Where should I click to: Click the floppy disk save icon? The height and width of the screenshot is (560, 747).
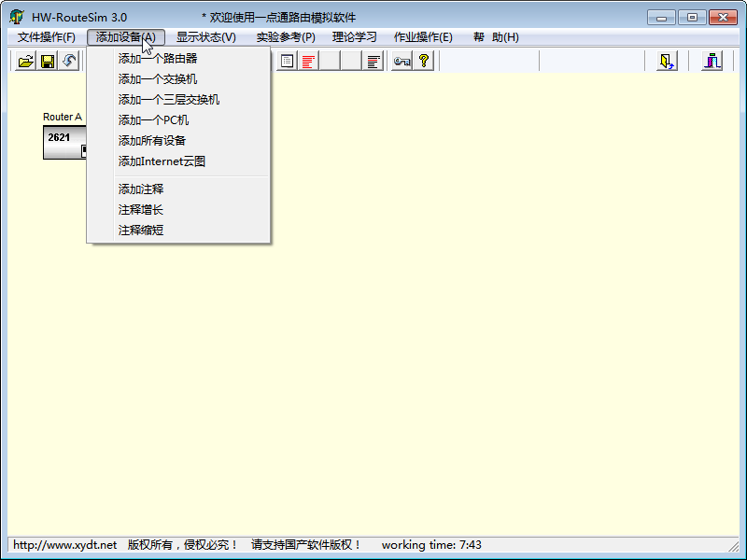coord(48,61)
